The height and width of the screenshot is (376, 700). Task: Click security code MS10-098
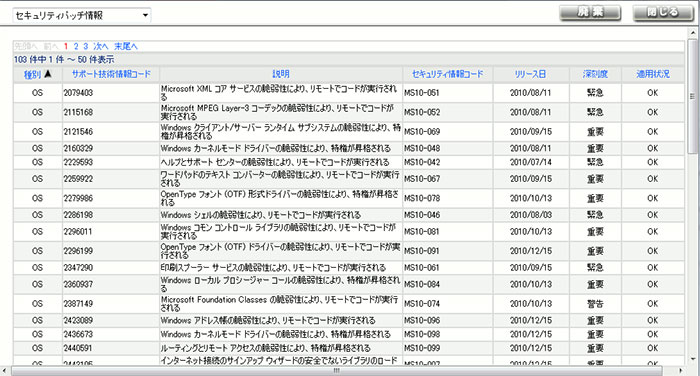pos(422,334)
